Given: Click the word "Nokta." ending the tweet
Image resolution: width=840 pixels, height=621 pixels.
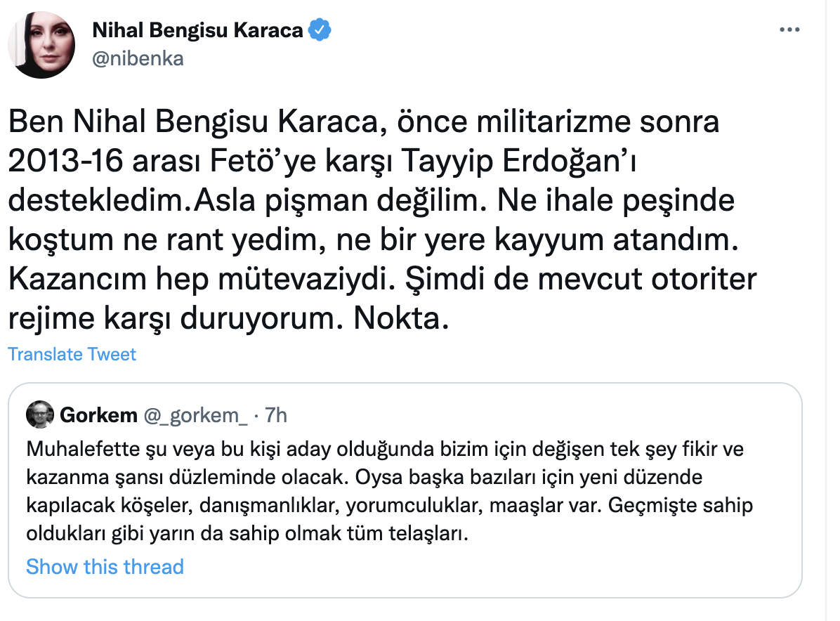Looking at the screenshot, I should coord(400,320).
